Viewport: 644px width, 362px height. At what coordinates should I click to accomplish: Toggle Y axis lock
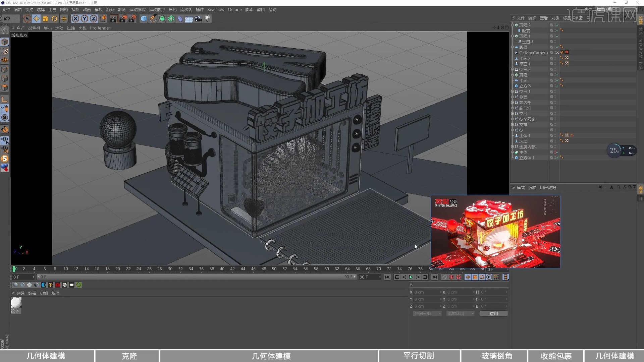[85, 19]
